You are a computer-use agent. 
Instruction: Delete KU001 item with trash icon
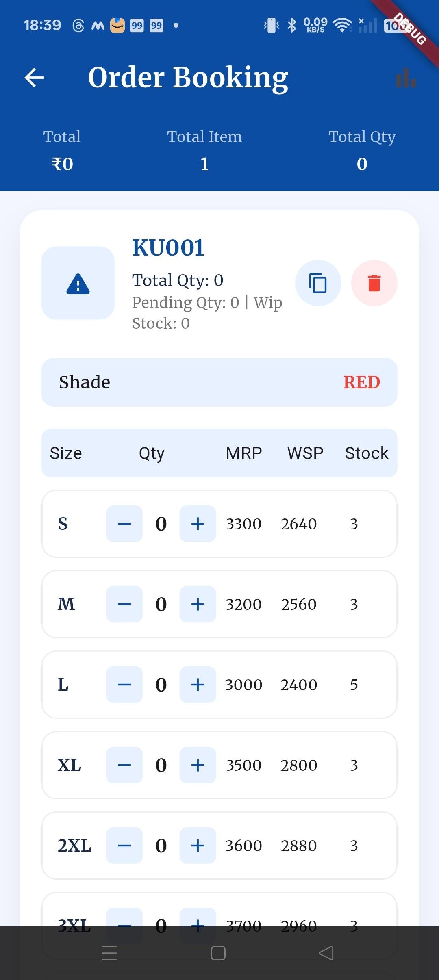point(374,283)
